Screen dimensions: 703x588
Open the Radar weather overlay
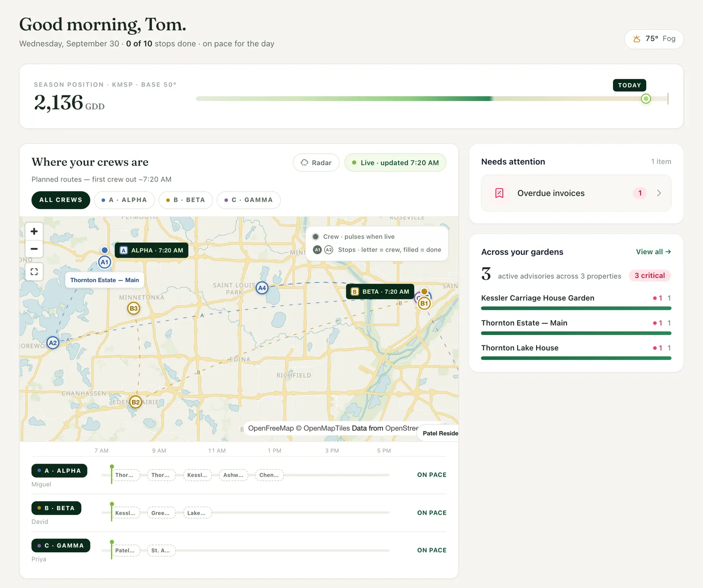pyautogui.click(x=316, y=163)
